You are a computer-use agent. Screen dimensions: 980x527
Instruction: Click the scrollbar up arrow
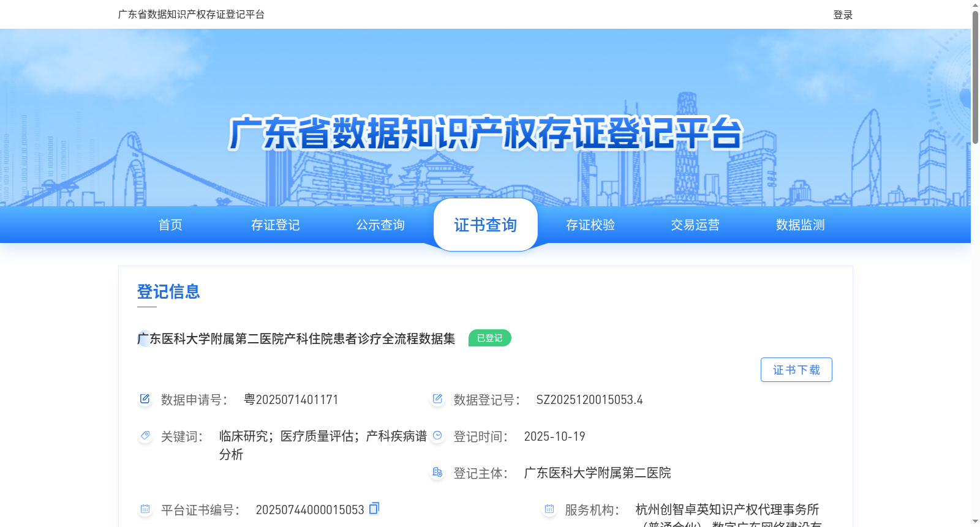(x=975, y=5)
